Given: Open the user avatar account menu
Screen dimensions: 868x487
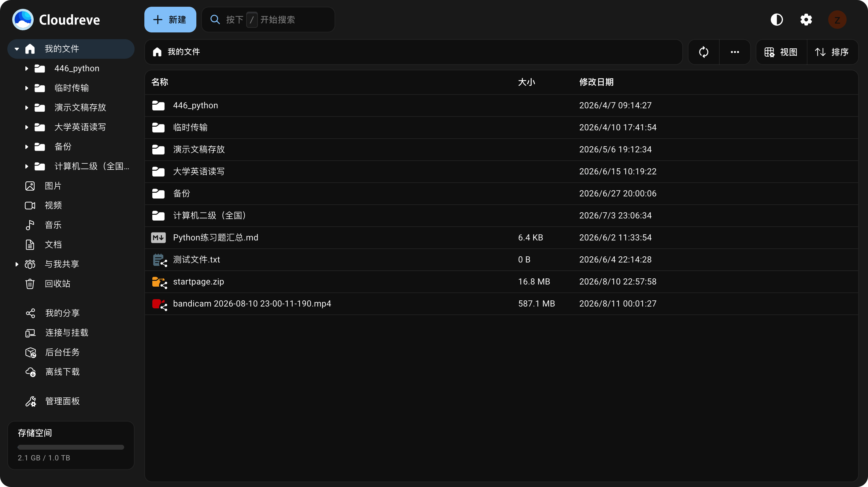Looking at the screenshot, I should pyautogui.click(x=837, y=20).
